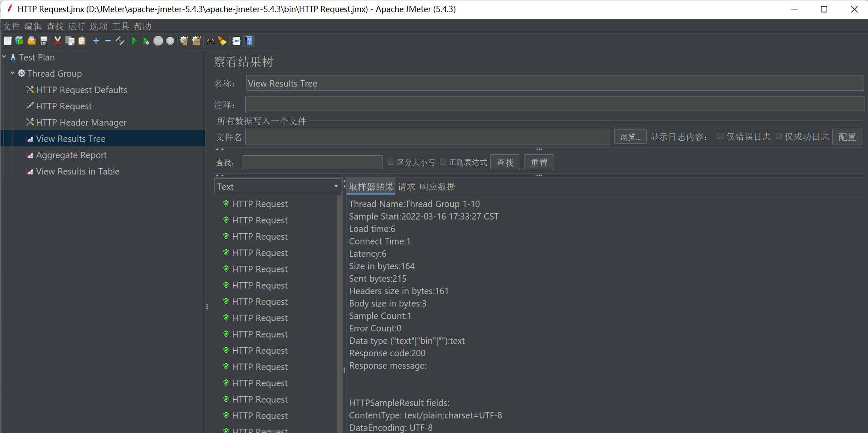Screen dimensions: 868x433
Task: Expand all nodes with plus icon
Action: click(96, 41)
